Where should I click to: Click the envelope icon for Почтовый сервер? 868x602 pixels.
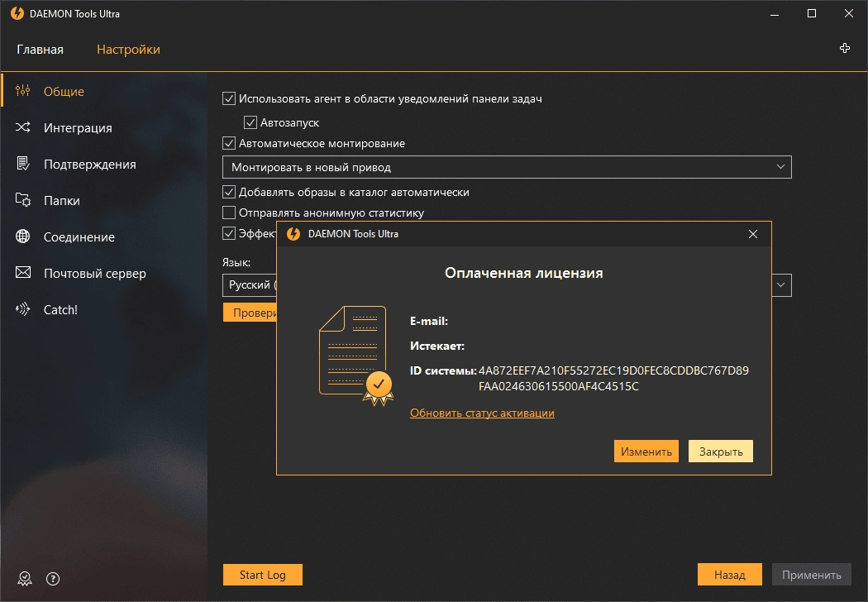[x=22, y=273]
